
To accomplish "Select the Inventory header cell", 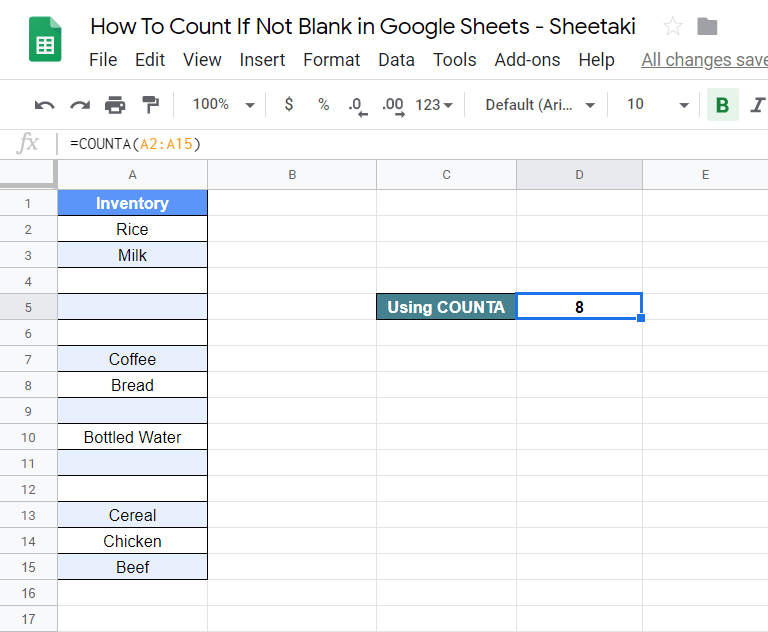I will (132, 203).
